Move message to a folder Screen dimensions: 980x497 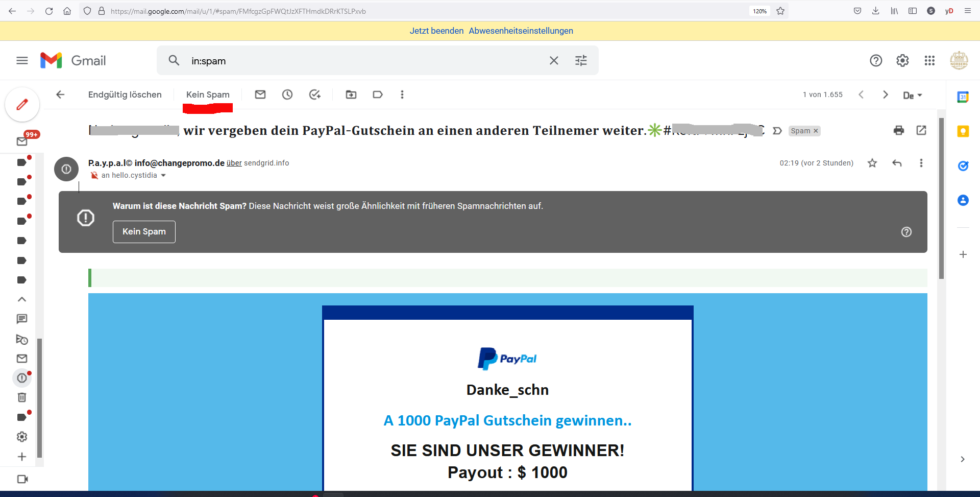[x=351, y=94]
